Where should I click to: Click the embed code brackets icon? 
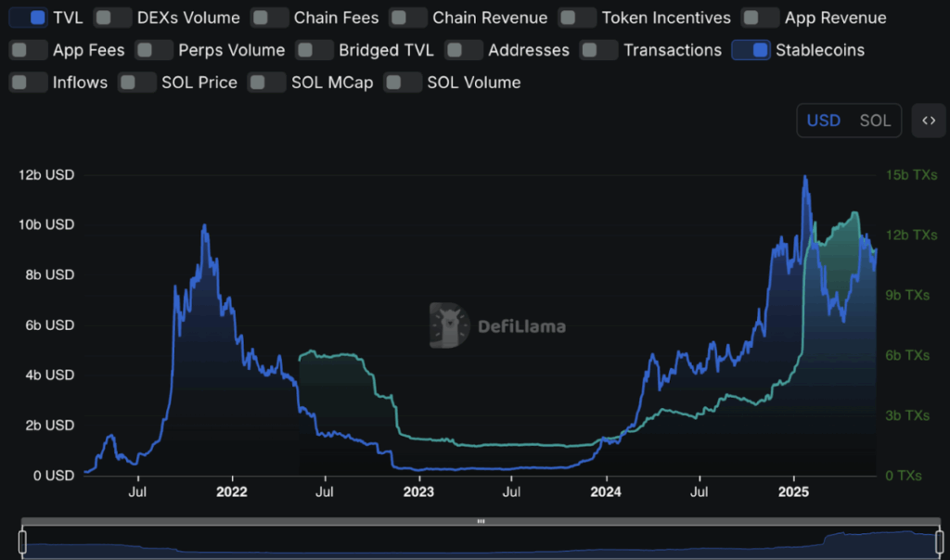click(928, 121)
